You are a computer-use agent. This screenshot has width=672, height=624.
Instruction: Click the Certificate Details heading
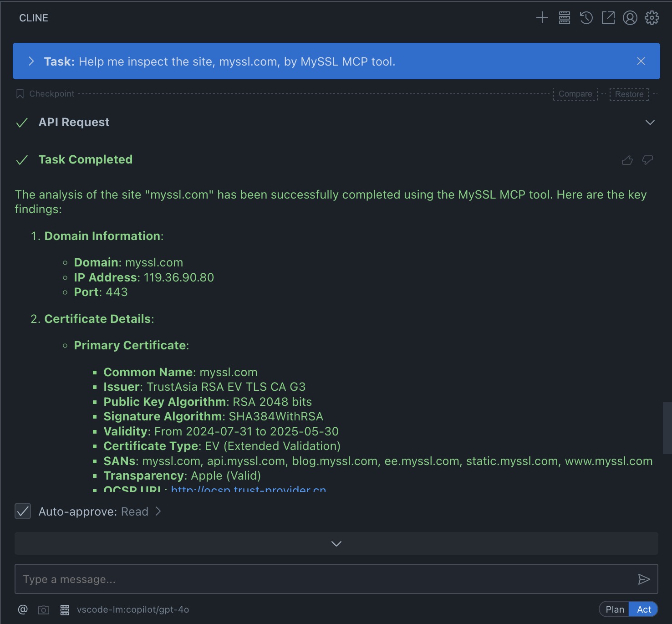point(99,319)
